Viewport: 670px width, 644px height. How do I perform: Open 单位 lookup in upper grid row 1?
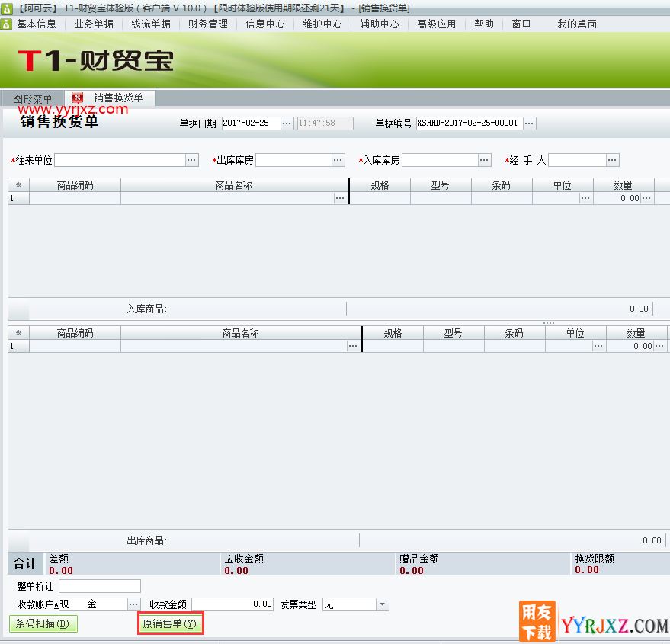tap(585, 198)
